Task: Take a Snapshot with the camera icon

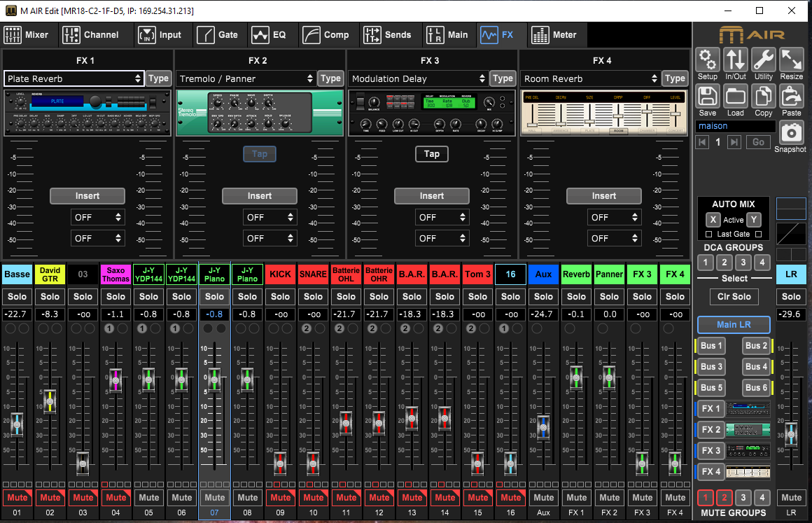Action: coord(791,133)
